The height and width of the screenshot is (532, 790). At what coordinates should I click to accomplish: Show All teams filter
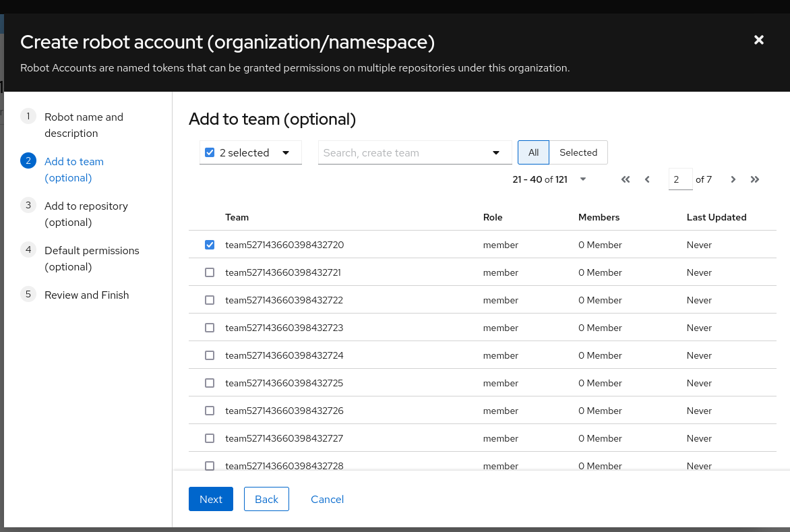[x=533, y=152]
